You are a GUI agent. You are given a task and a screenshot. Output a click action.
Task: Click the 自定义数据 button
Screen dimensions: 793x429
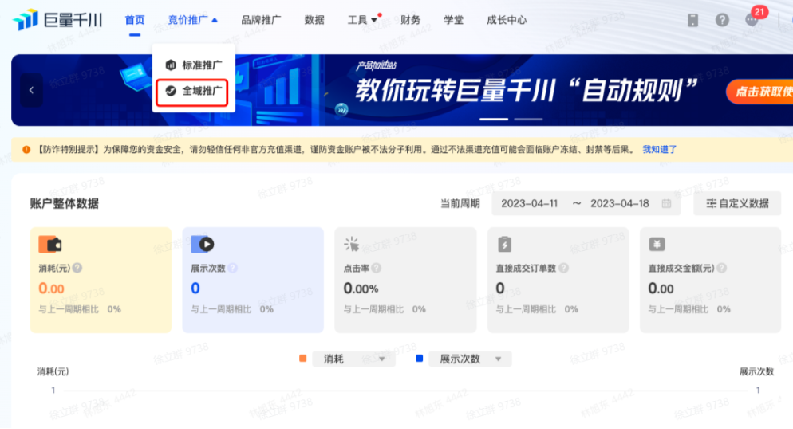pos(737,203)
